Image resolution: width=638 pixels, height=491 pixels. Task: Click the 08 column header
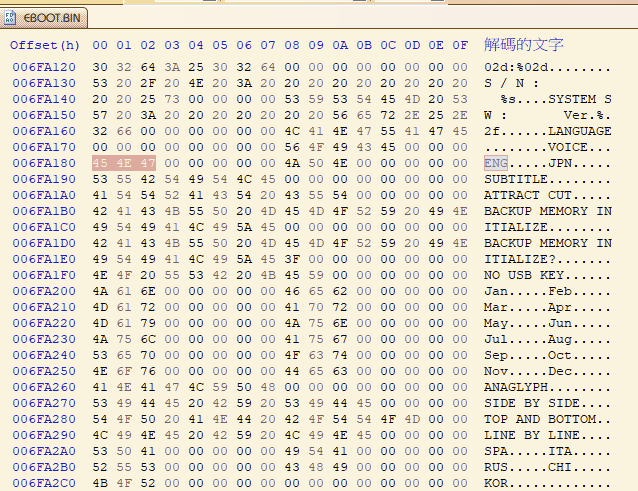point(292,46)
